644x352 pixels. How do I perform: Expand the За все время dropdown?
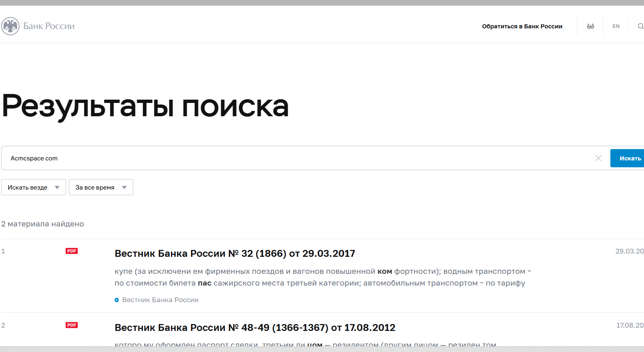[x=101, y=188]
